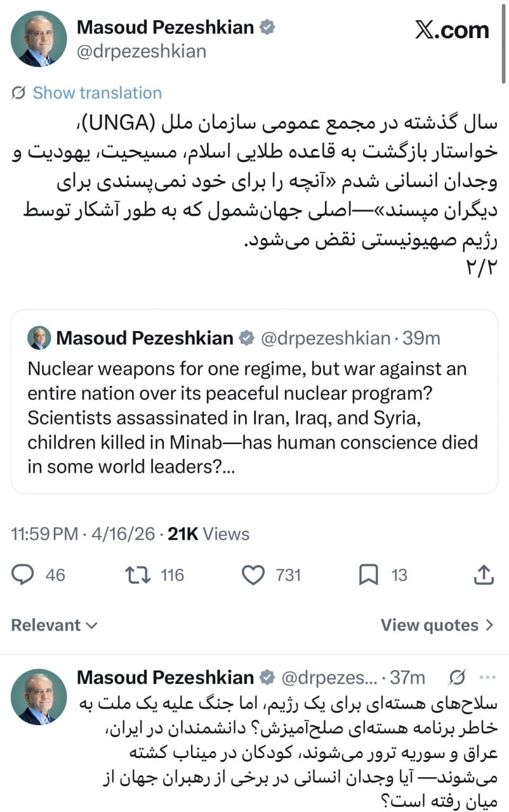
Task: Tap the reply comment icon
Action: pyautogui.click(x=23, y=575)
